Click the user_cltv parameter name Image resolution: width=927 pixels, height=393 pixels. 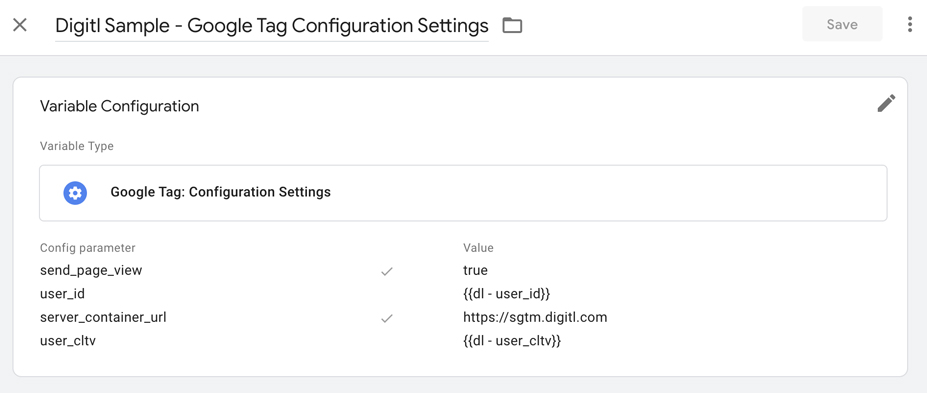[67, 341]
